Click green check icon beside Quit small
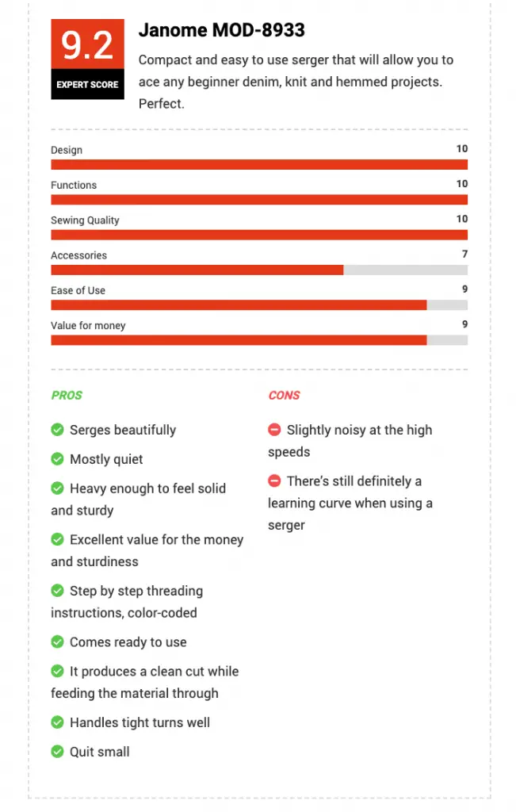This screenshot has width=516, height=812. coord(57,752)
